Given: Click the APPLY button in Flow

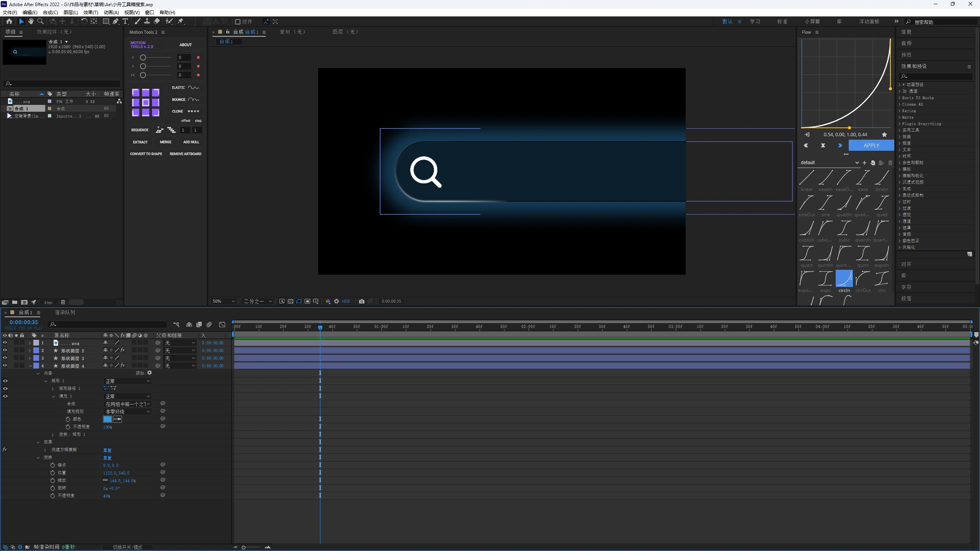Looking at the screenshot, I should tap(871, 145).
